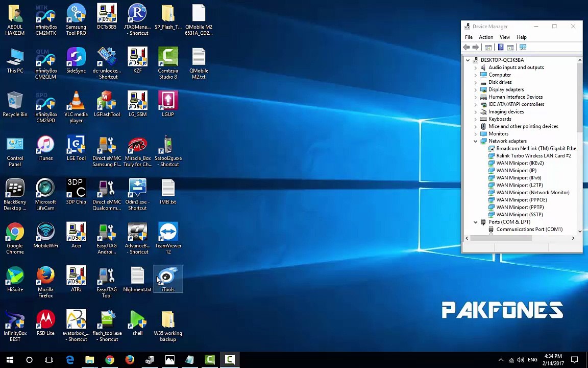Open the SideSync desktop icon

click(76, 60)
